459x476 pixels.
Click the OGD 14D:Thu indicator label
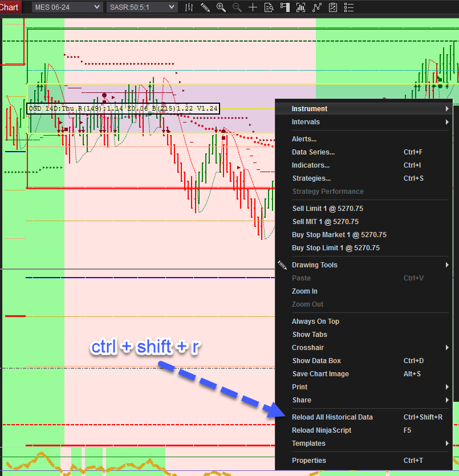point(123,108)
